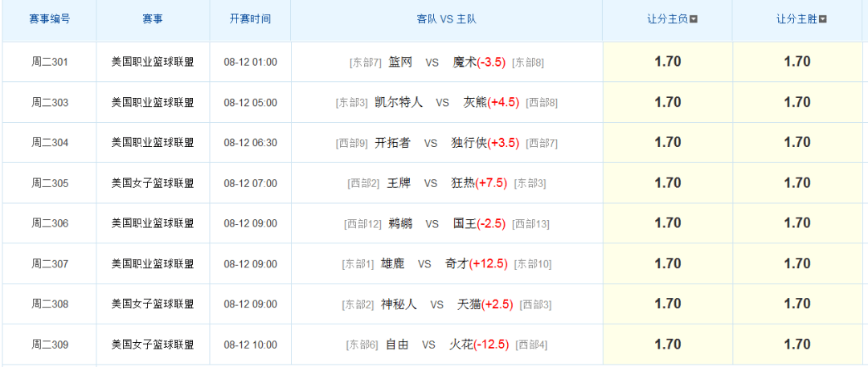This screenshot has height=367, width=868.
Task: Click the 雄鹿 team name
Action: pos(393,263)
